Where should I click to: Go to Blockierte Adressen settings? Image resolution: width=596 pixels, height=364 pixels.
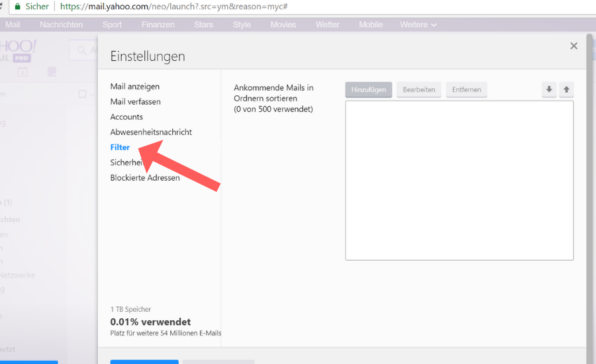[145, 178]
